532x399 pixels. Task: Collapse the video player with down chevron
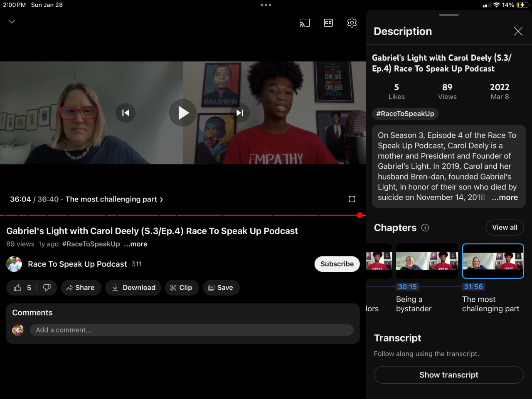[12, 22]
